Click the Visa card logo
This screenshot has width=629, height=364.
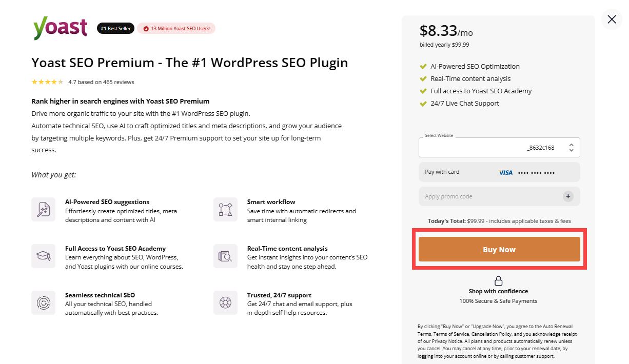tap(505, 173)
